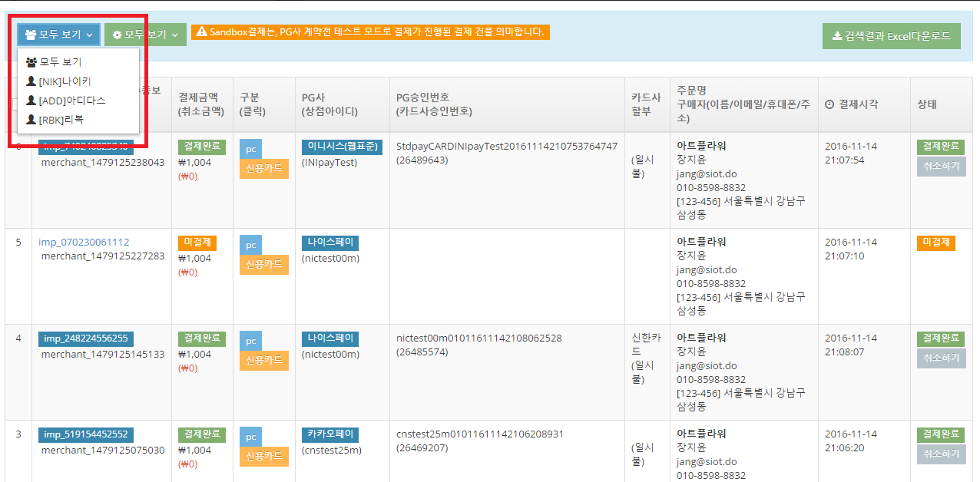Click the 결제시각 column header text
This screenshot has height=482, width=980.
pyautogui.click(x=859, y=104)
